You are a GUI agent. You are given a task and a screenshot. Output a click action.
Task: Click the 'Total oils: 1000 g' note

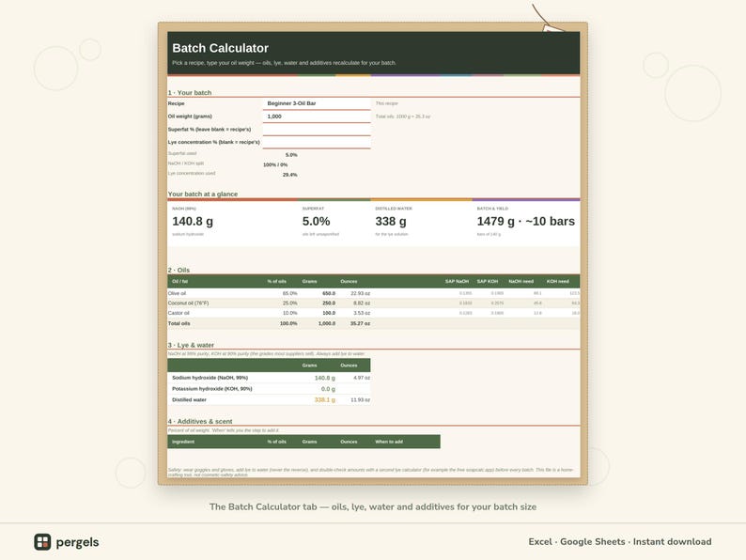(402, 117)
